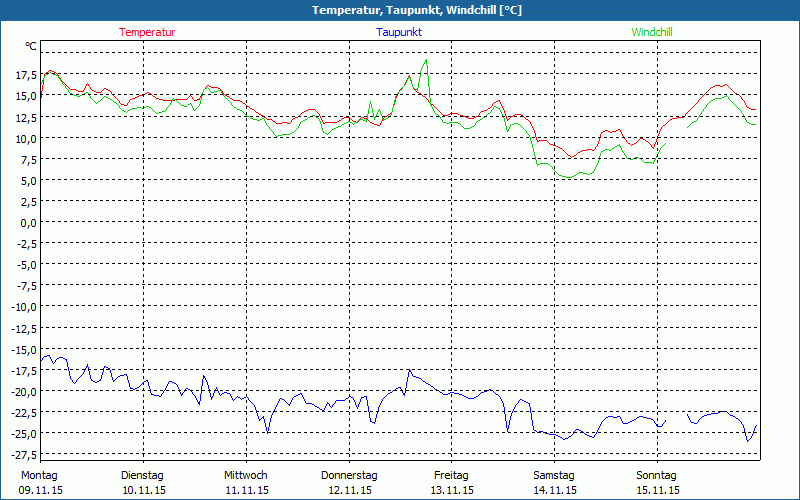Select the Donnerstag 12.11.15 date label
Viewport: 800px width, 500px height.
click(x=349, y=482)
